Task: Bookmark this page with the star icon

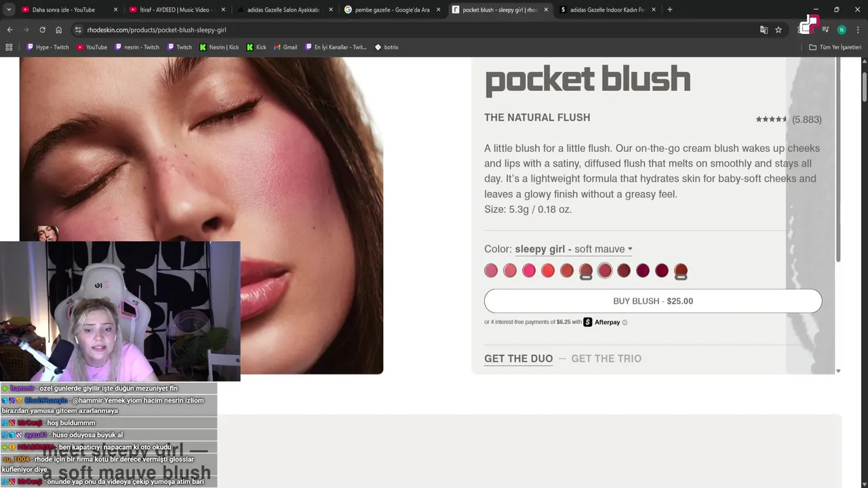Action: click(778, 30)
